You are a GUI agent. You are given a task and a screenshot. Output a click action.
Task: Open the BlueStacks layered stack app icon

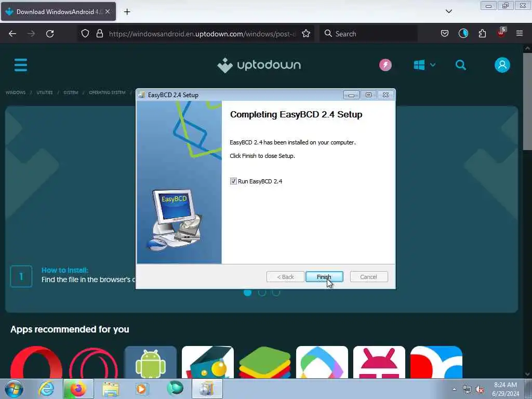265,362
